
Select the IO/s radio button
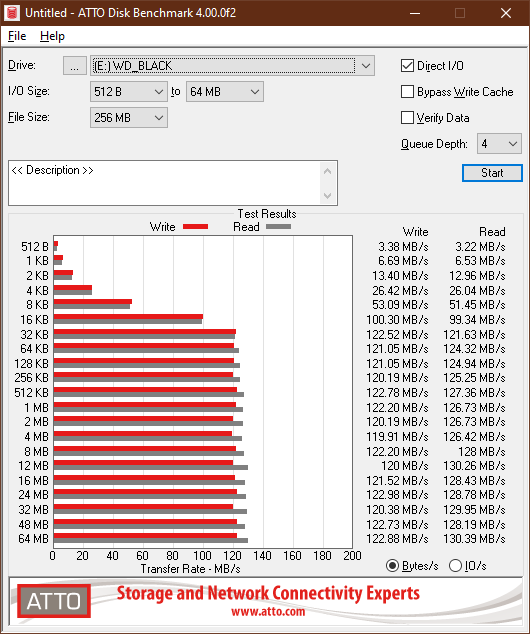point(455,565)
